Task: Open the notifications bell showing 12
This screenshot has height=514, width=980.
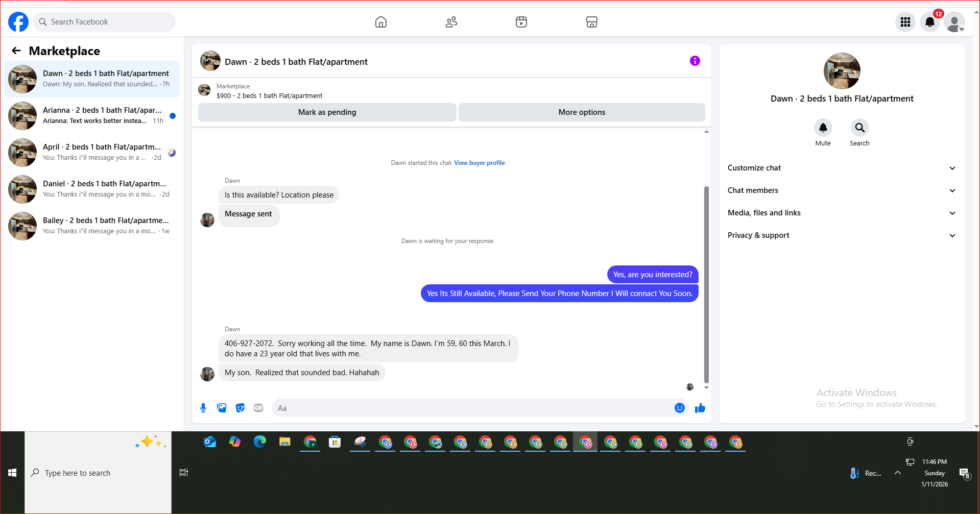Action: [x=930, y=22]
